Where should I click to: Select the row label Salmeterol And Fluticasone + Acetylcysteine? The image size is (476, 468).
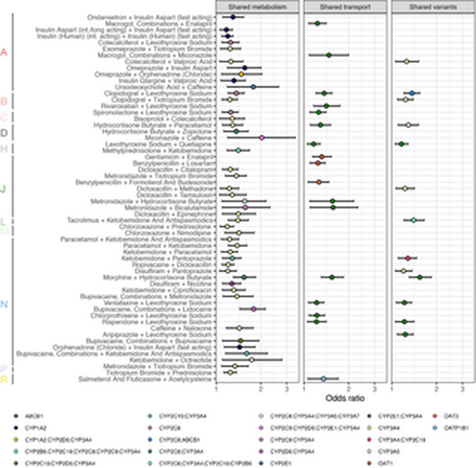(146, 379)
